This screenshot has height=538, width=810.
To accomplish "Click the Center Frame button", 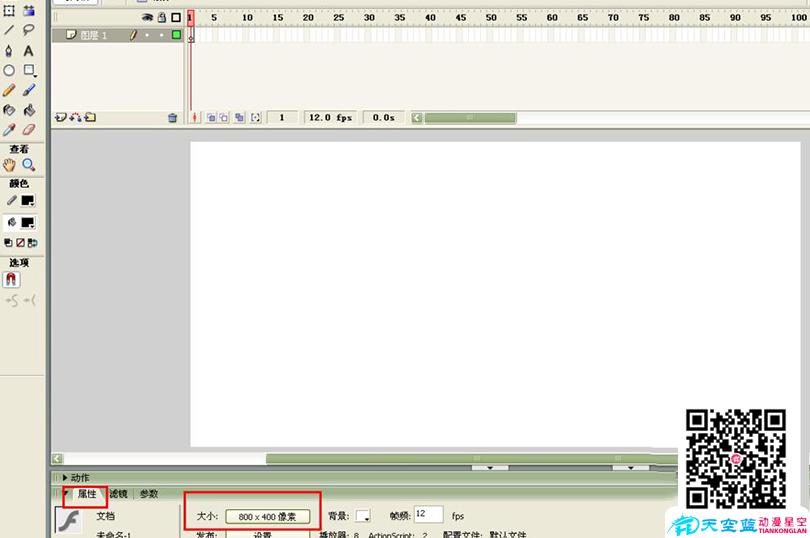I will coord(195,118).
